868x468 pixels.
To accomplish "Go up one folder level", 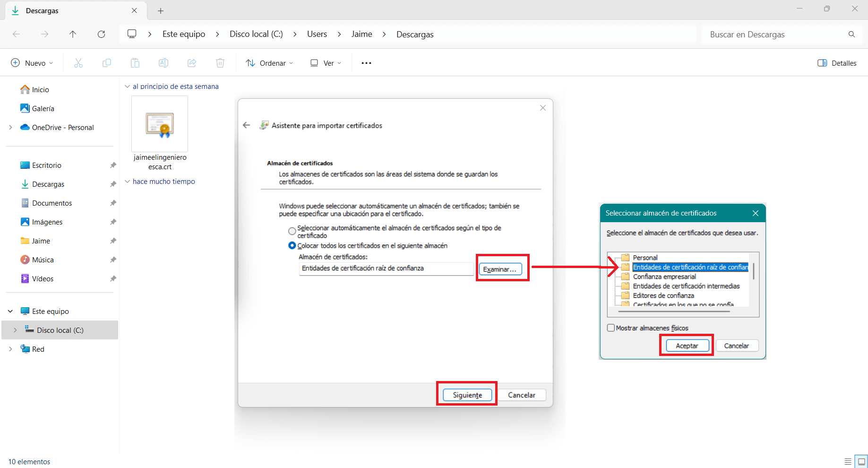I will (x=73, y=34).
